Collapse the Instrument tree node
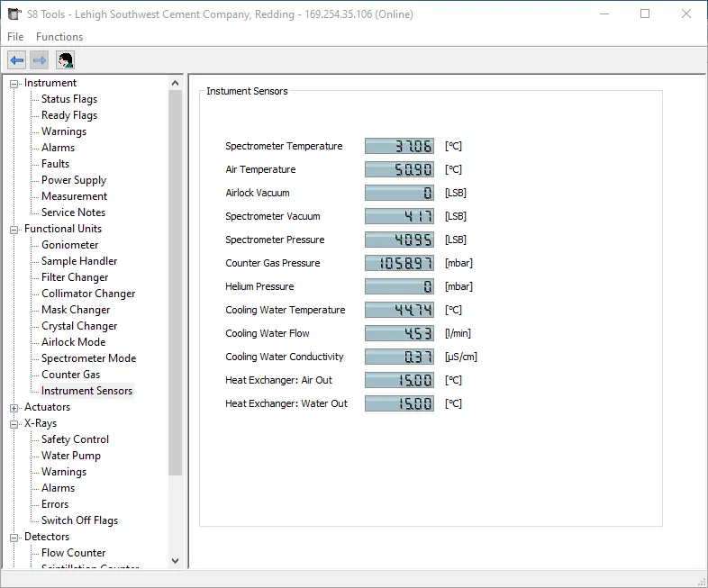The width and height of the screenshot is (708, 588). tap(14, 84)
